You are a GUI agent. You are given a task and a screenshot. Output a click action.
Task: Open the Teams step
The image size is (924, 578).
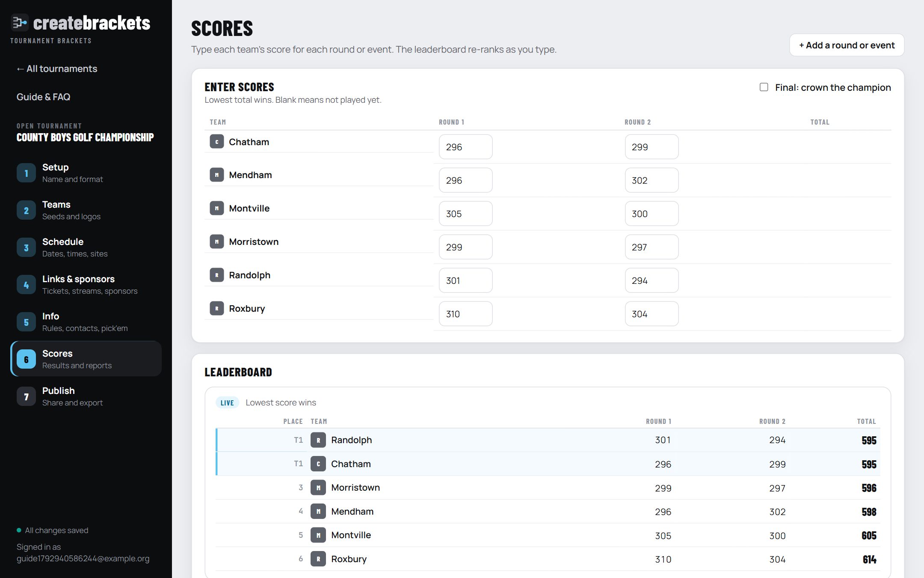(86, 210)
